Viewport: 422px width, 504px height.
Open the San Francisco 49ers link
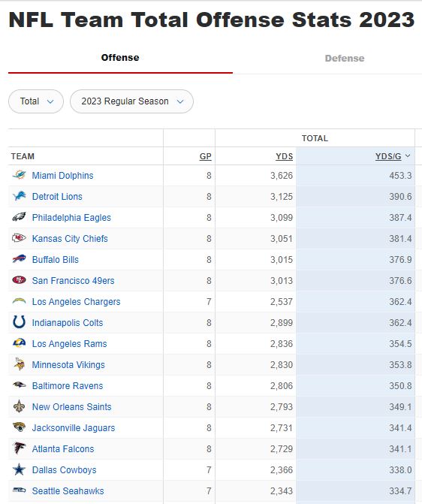(73, 281)
